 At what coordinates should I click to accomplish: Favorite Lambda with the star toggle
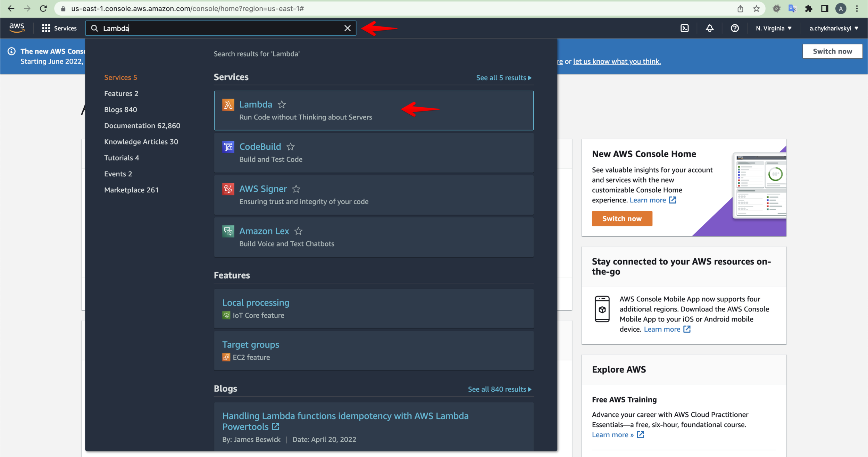click(x=282, y=105)
